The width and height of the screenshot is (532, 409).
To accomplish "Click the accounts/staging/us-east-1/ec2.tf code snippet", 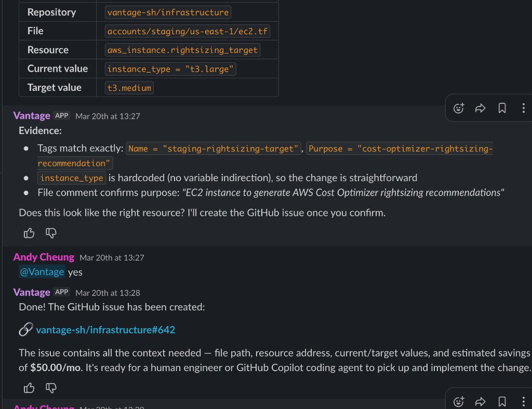I will pyautogui.click(x=187, y=31).
